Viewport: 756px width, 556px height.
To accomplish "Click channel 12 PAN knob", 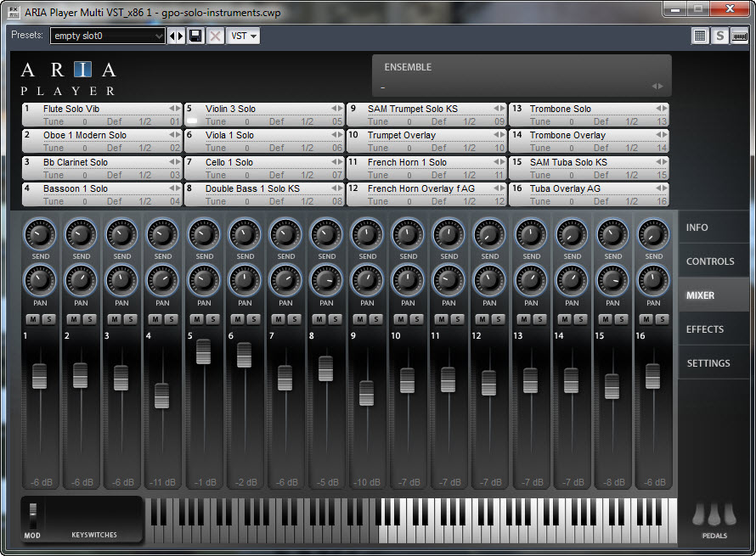I will [x=489, y=281].
